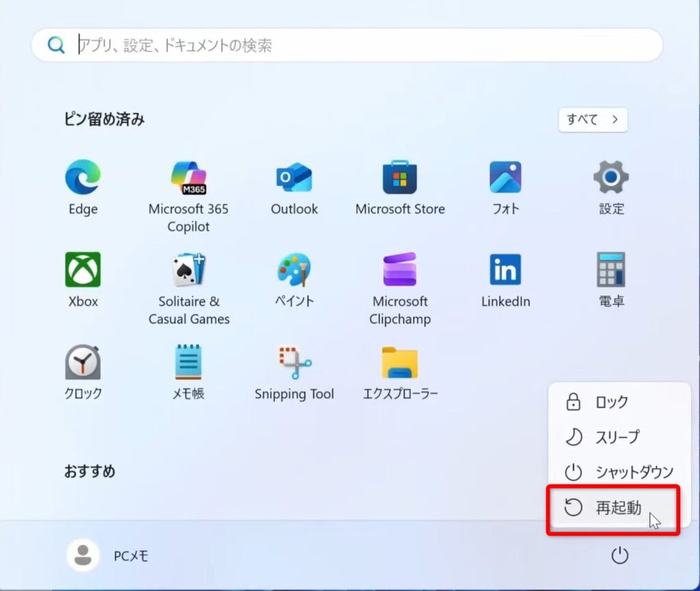Open メモ帳 notepad
Image resolution: width=700 pixels, height=591 pixels.
point(188,362)
